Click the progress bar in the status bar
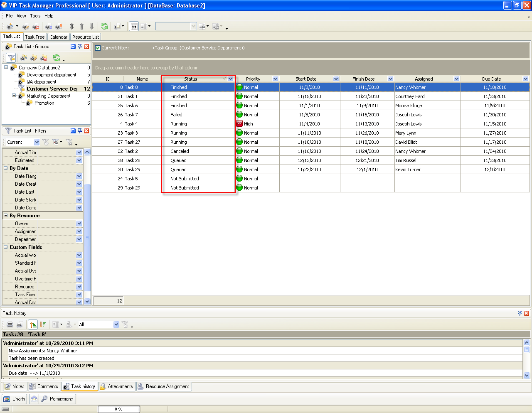 click(118, 409)
